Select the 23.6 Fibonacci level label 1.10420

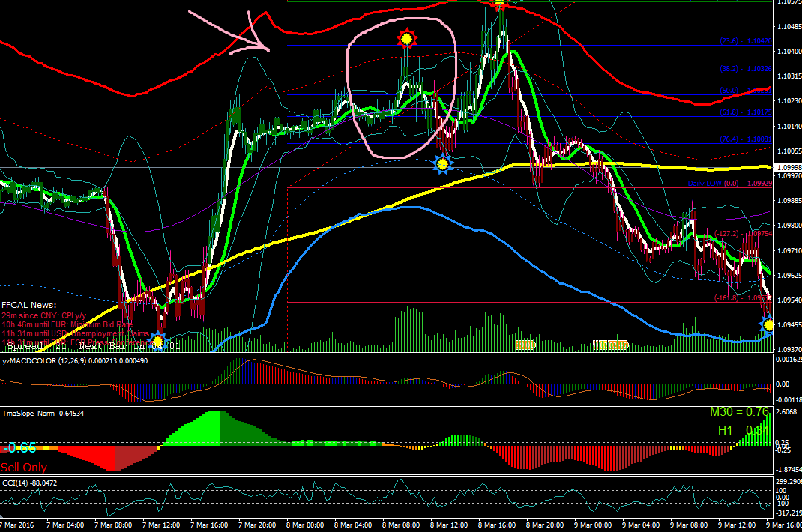pyautogui.click(x=745, y=41)
